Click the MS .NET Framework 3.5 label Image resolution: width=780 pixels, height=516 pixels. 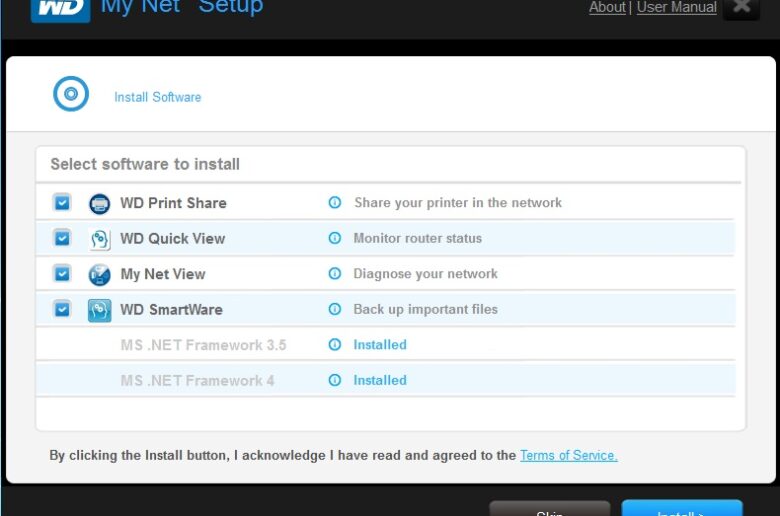(203, 345)
